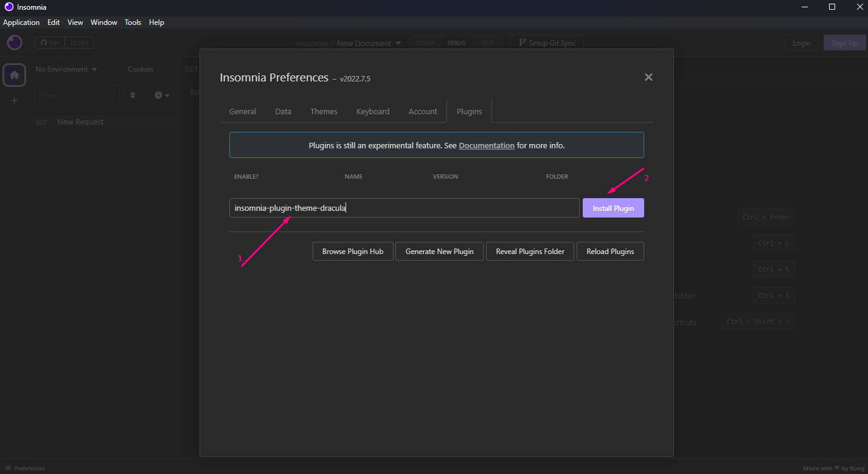The image size is (868, 474).
Task: Click the Ctrl + L shortcut hint
Action: 774,243
